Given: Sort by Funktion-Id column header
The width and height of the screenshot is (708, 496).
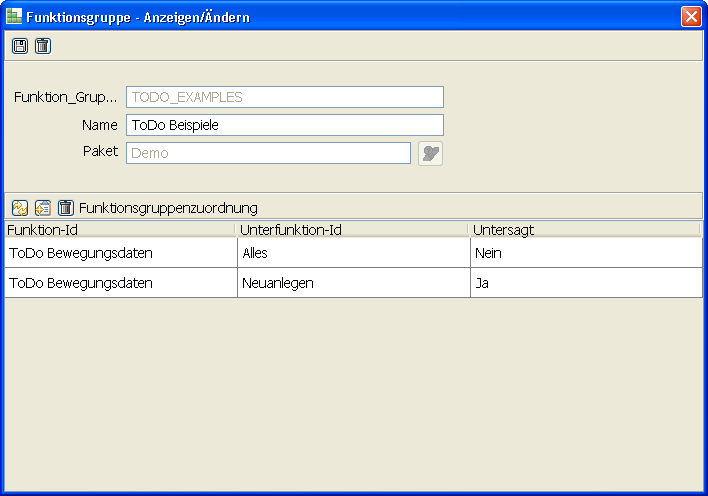Looking at the screenshot, I should pos(120,230).
